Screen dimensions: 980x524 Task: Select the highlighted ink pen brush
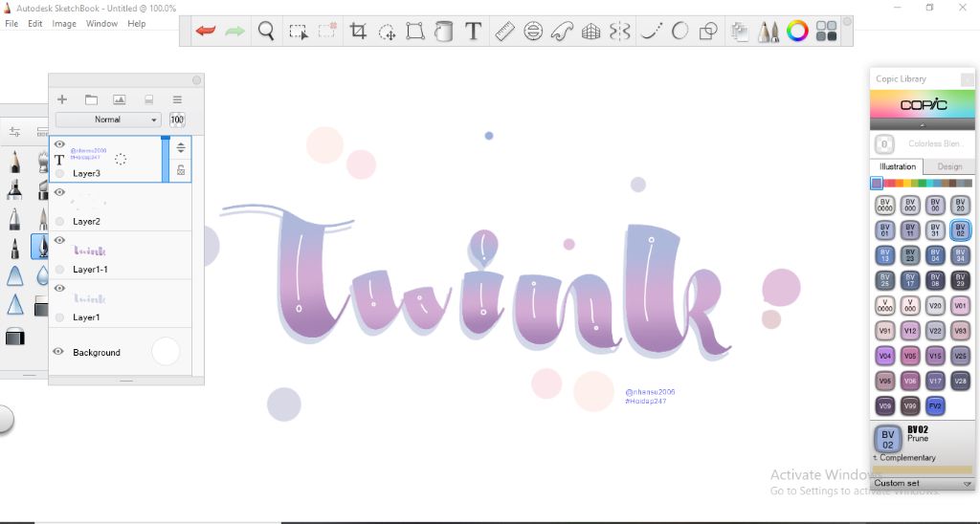40,247
